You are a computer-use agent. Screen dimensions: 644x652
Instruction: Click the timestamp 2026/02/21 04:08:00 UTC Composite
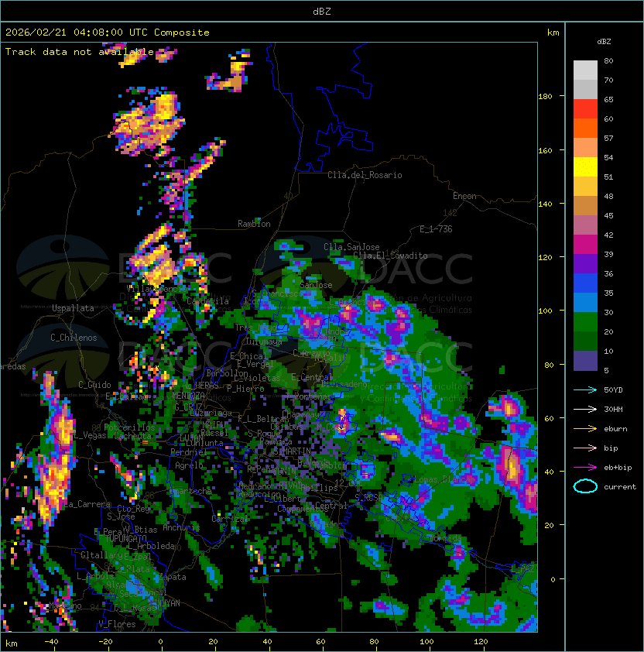click(x=108, y=33)
